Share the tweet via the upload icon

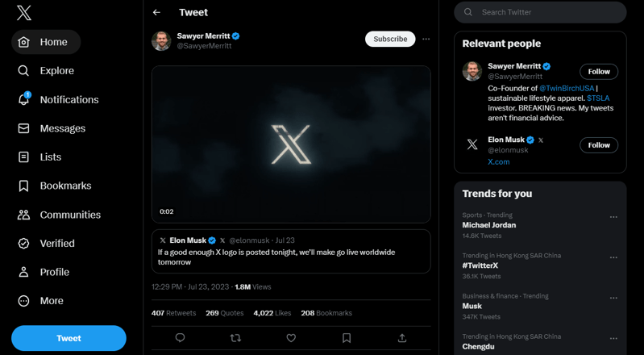(x=402, y=338)
